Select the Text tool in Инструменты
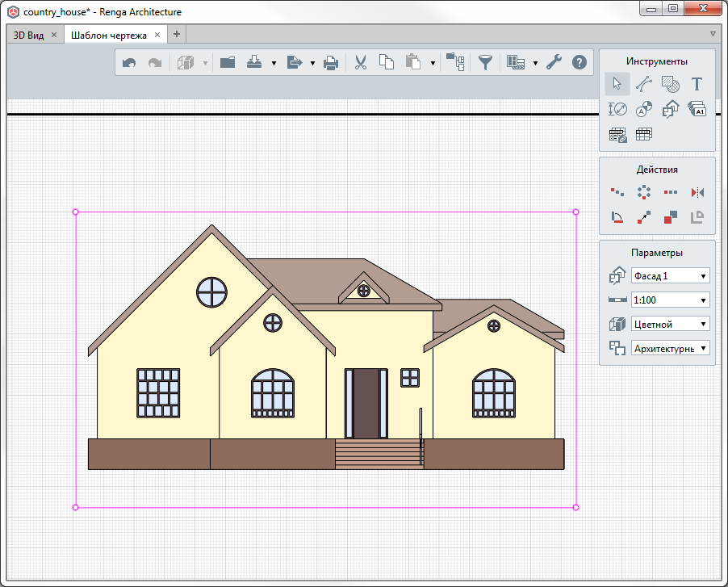Image resolution: width=728 pixels, height=587 pixels. [x=697, y=84]
